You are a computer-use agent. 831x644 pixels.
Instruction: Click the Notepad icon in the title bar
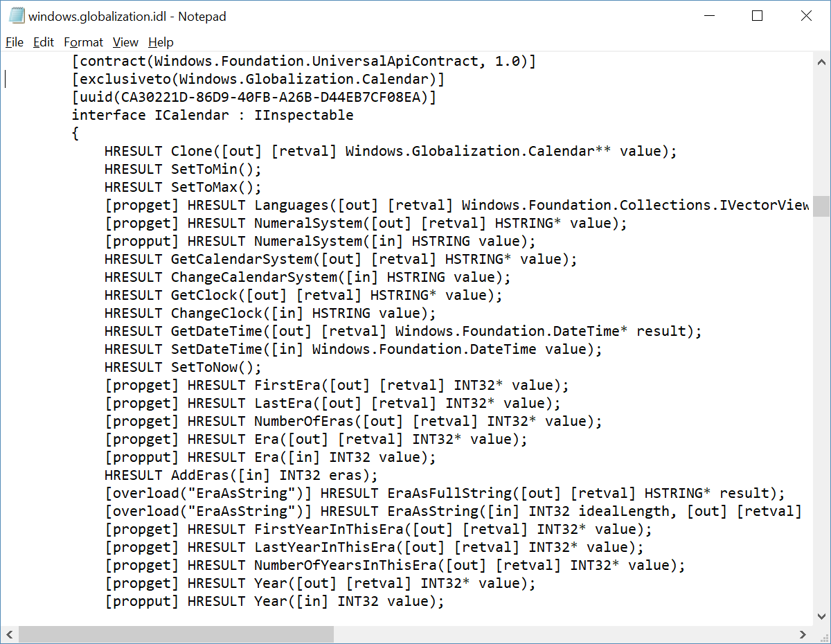click(x=15, y=15)
